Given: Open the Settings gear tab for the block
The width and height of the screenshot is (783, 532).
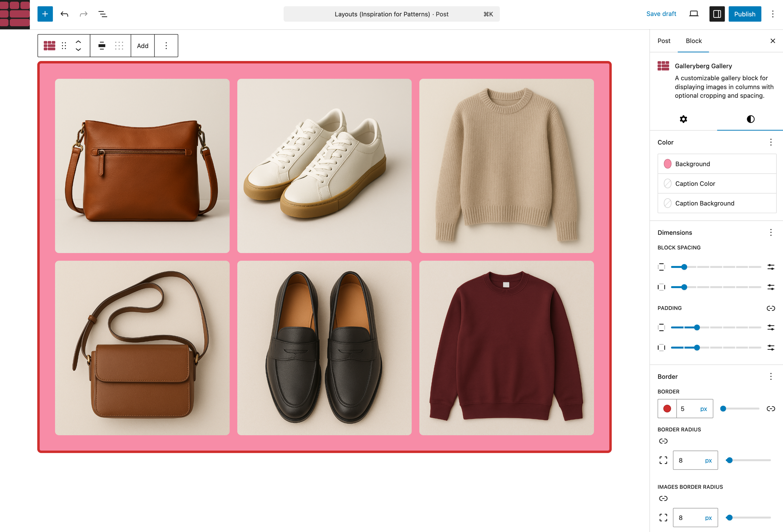Looking at the screenshot, I should [x=683, y=119].
